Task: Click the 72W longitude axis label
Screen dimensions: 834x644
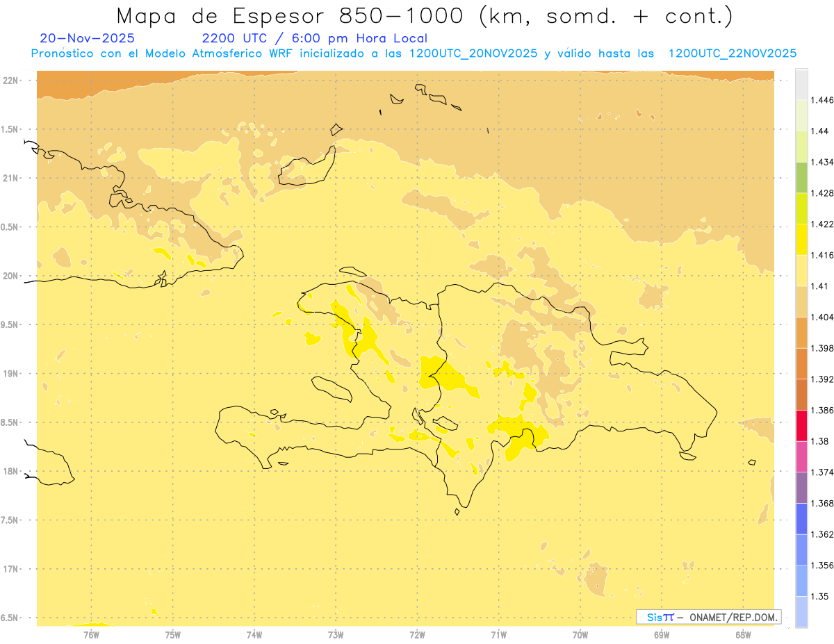Action: pos(417,634)
